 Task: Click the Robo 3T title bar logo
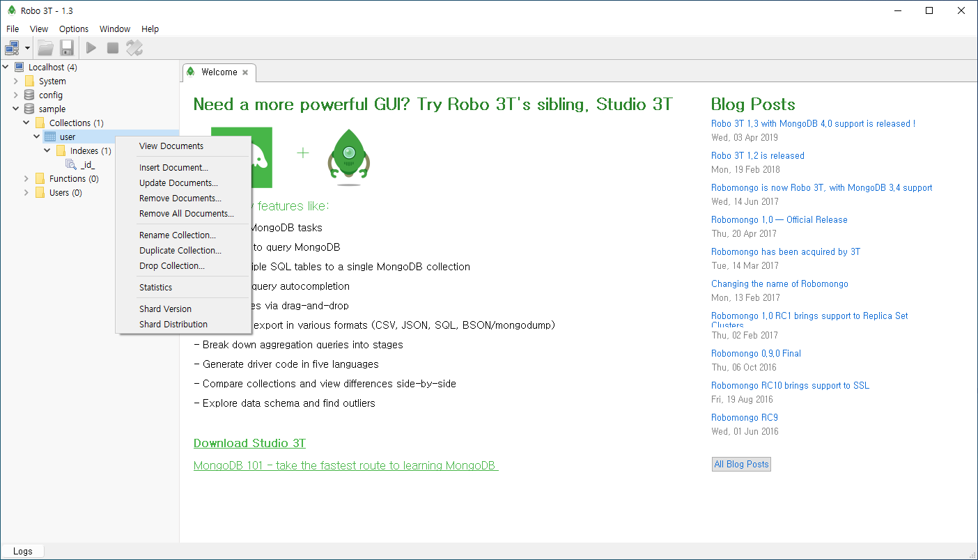pos(11,10)
